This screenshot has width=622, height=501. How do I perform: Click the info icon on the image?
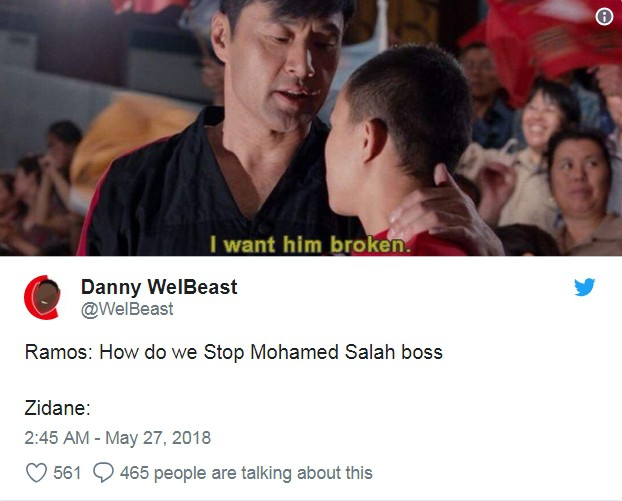click(x=604, y=17)
